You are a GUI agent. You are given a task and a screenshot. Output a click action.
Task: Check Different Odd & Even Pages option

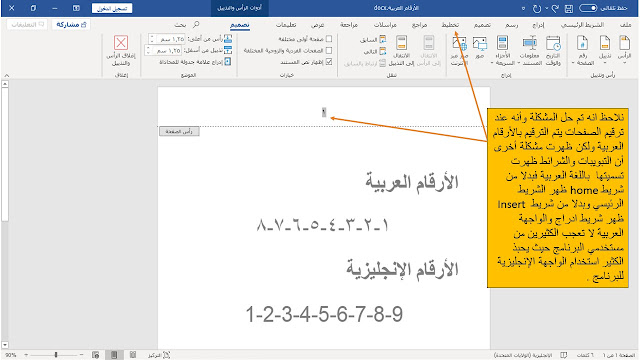click(x=329, y=50)
